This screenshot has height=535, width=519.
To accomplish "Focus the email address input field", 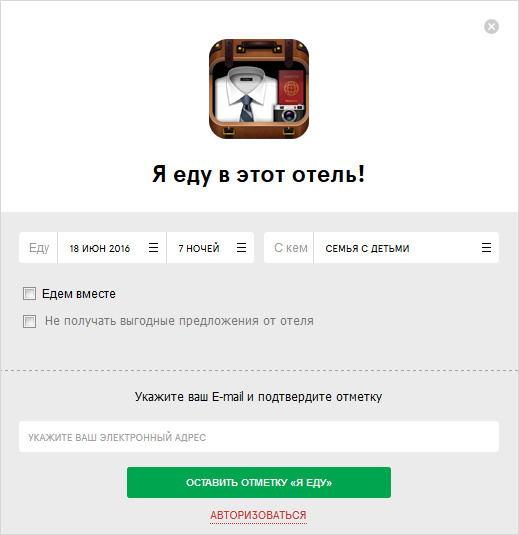I will point(259,437).
